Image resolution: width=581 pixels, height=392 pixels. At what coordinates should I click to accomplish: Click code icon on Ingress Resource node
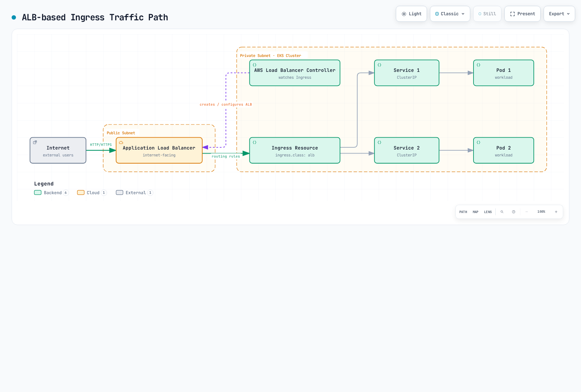(255, 142)
